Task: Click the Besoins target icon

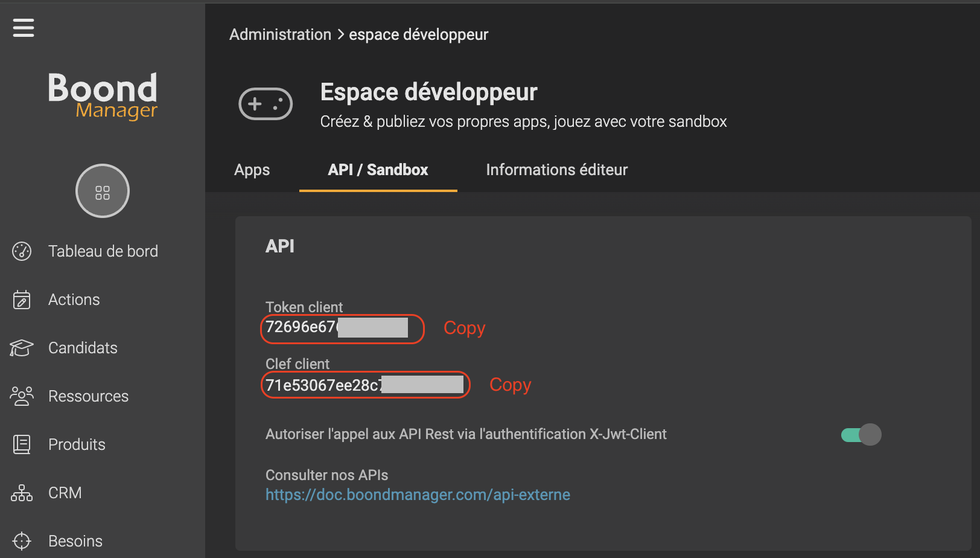Action: pyautogui.click(x=22, y=541)
